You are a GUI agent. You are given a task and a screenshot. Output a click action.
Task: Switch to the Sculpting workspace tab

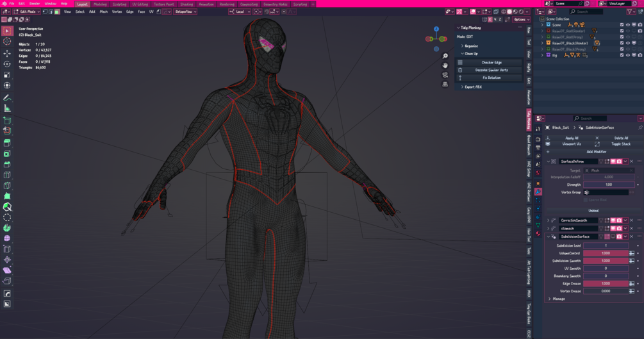pos(119,4)
